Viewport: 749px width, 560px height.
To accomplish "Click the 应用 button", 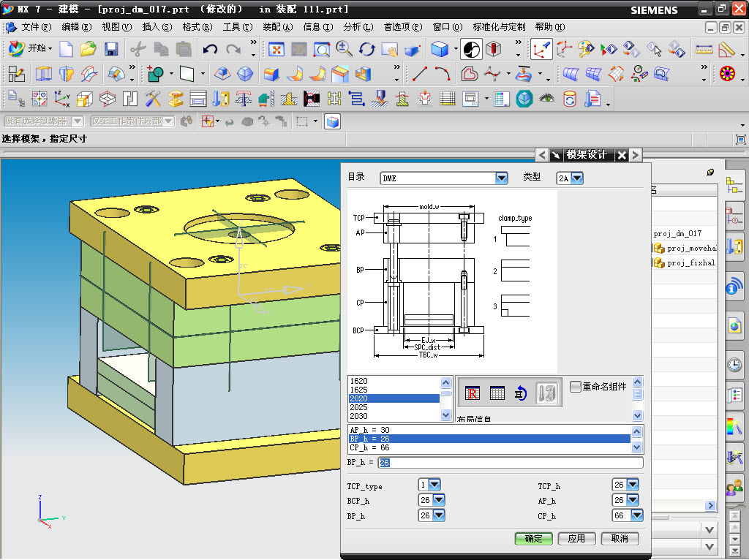I will click(x=576, y=539).
